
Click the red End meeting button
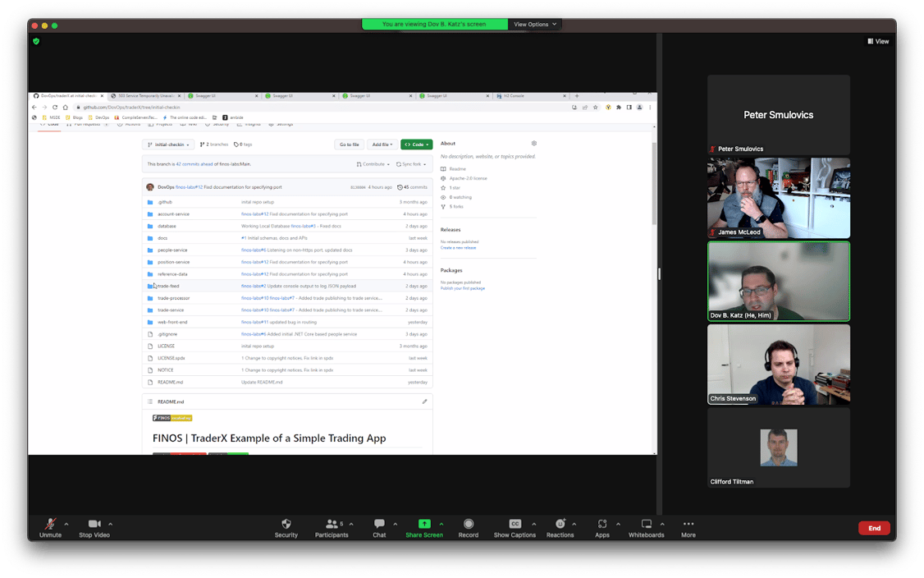pyautogui.click(x=874, y=528)
